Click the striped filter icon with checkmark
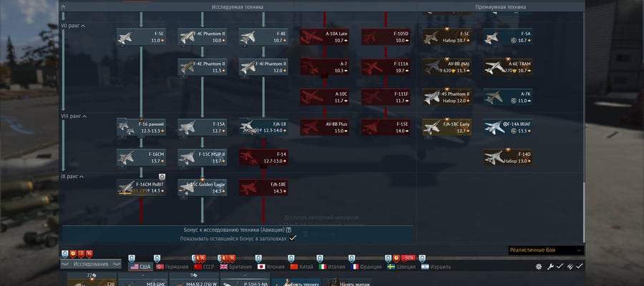 (570, 267)
